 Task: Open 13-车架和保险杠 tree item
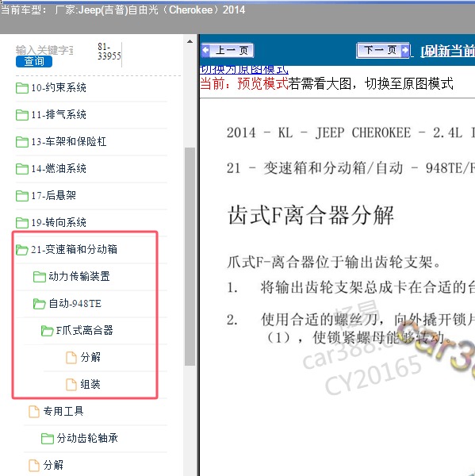[x=69, y=142]
